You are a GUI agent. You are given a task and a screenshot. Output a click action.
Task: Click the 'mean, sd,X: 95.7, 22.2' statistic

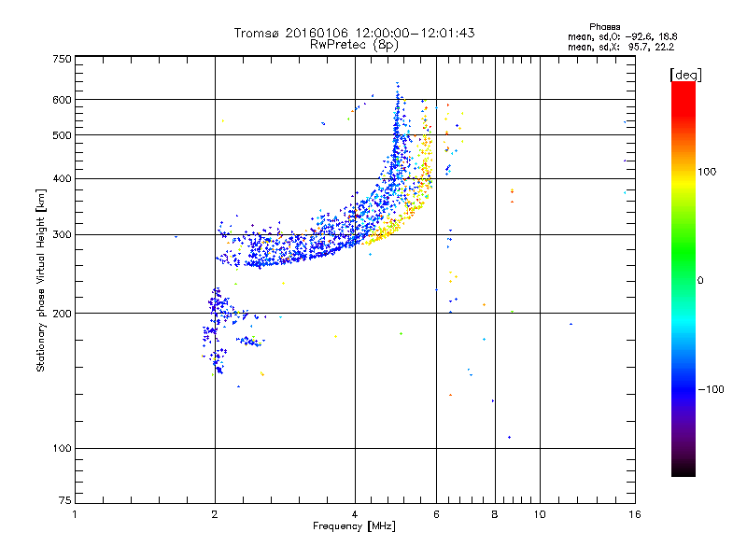click(621, 47)
